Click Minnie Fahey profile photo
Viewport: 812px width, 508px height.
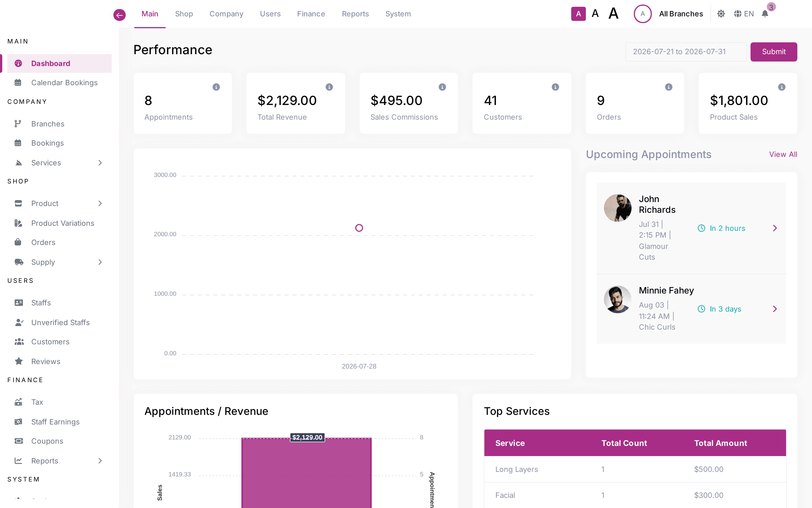click(x=618, y=299)
